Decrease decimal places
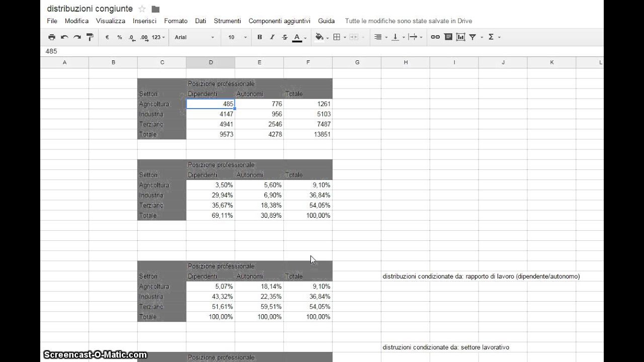The height and width of the screenshot is (362, 644). pyautogui.click(x=132, y=37)
